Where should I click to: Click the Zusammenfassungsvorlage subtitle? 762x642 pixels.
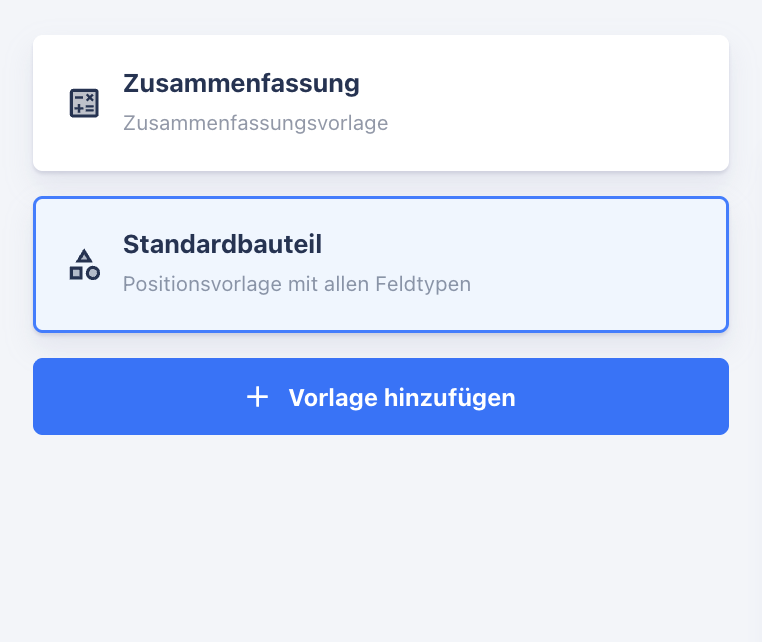(x=255, y=124)
